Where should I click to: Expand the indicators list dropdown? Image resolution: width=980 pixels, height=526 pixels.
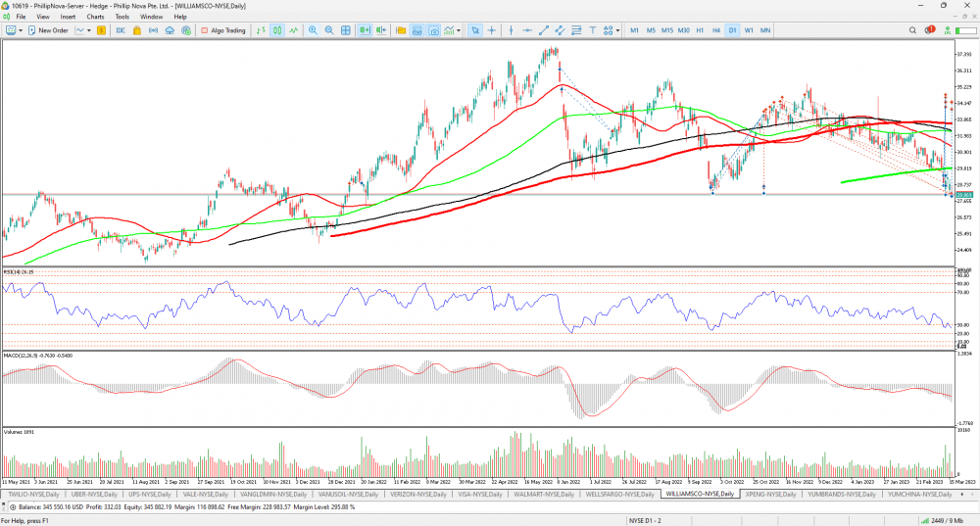tap(459, 30)
